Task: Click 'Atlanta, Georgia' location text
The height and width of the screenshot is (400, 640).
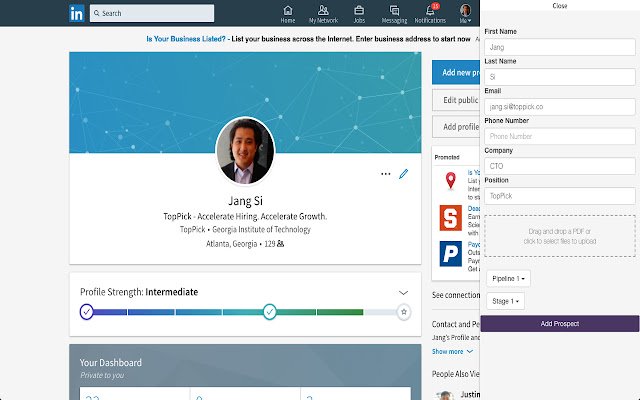Action: click(x=231, y=244)
